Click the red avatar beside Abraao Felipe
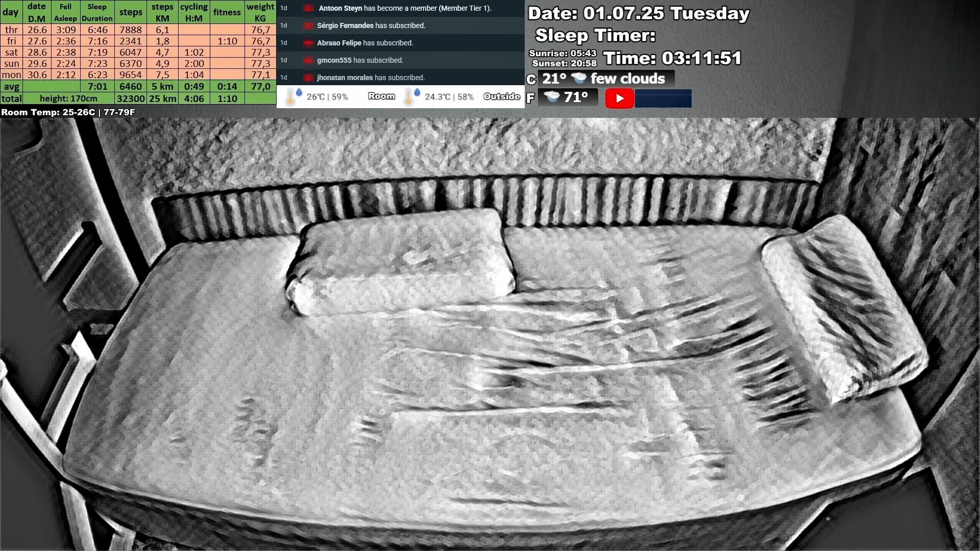The image size is (980, 551). [x=308, y=43]
